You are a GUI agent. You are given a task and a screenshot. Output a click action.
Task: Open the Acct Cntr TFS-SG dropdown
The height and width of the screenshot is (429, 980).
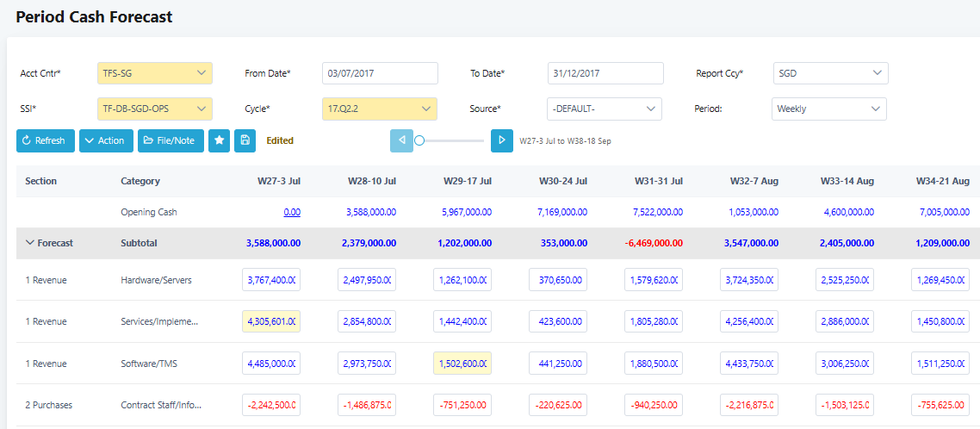tap(155, 73)
